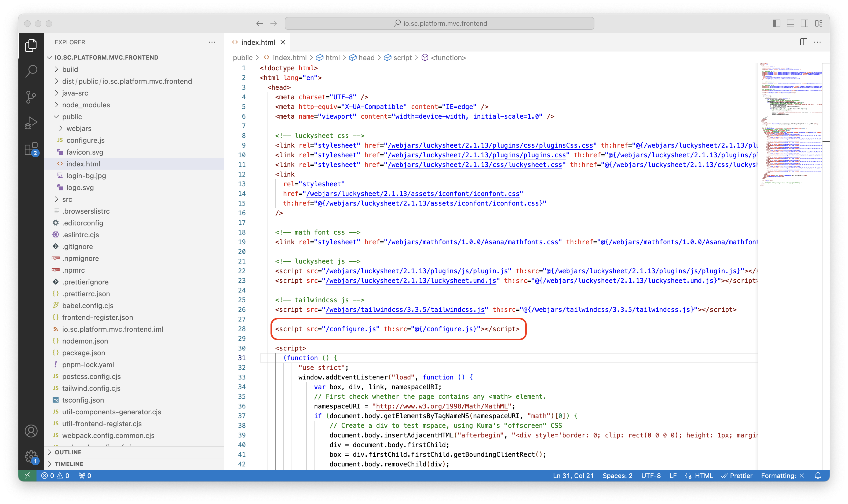Open the Accounts menu icon
This screenshot has width=848, height=504.
click(31, 431)
